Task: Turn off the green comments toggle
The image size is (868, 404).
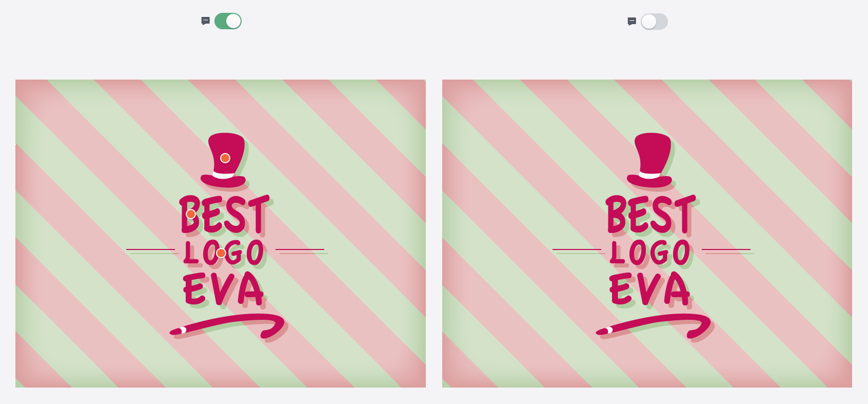Action: tap(228, 21)
